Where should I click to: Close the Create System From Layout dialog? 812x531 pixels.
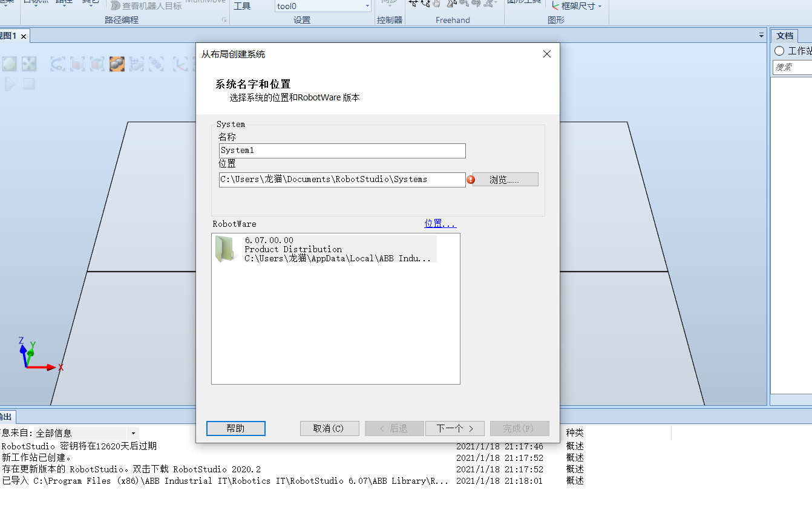pyautogui.click(x=547, y=54)
